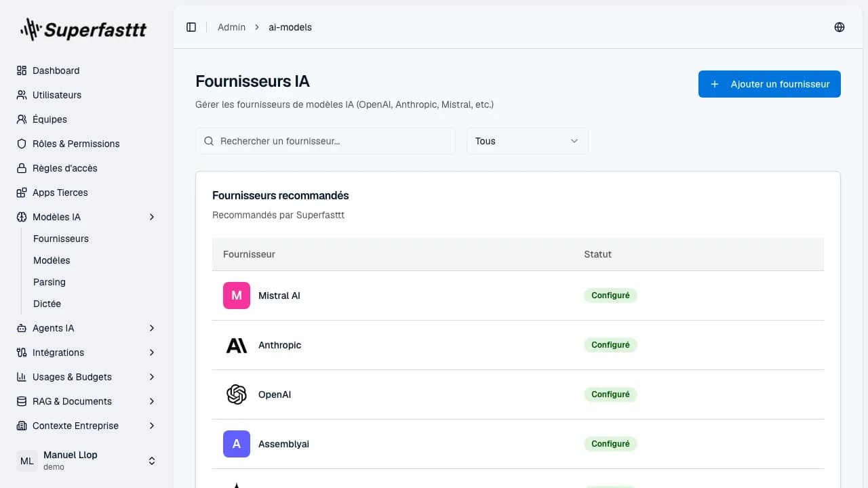
Task: Open the Utilisateurs menu item
Action: (87, 95)
